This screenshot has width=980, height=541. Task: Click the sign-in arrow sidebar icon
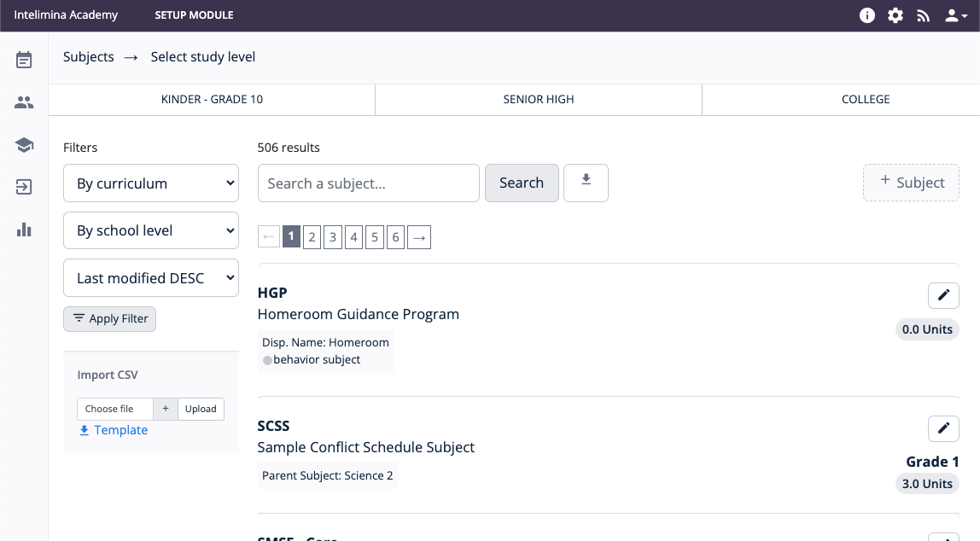point(24,187)
